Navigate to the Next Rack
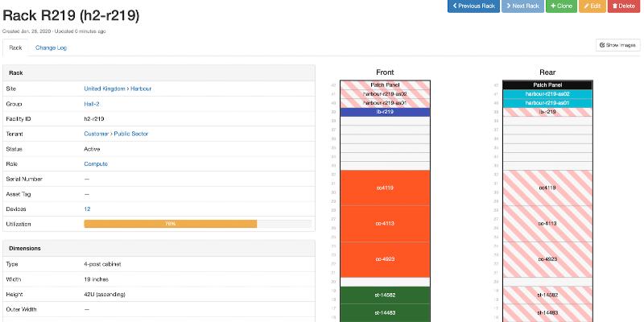Screen dimensions: 644x322 coord(522,6)
